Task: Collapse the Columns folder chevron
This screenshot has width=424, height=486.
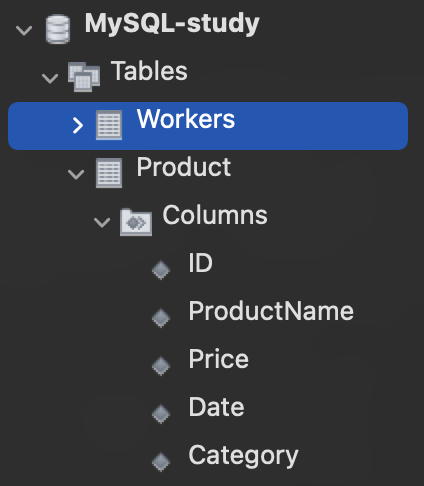Action: [102, 222]
